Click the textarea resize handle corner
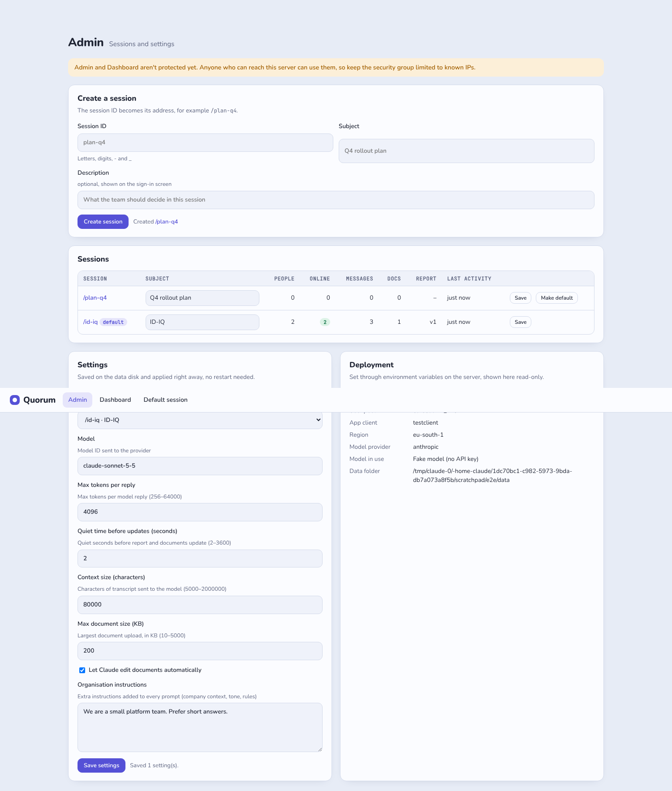The height and width of the screenshot is (791, 672). point(320,749)
